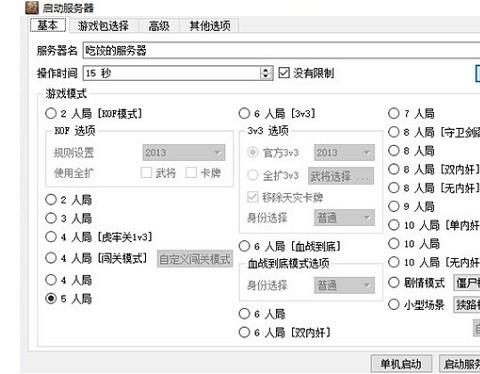The image size is (480, 374).
Task: Select 2 人局 [KOF模式] radio button
Action: (51, 113)
